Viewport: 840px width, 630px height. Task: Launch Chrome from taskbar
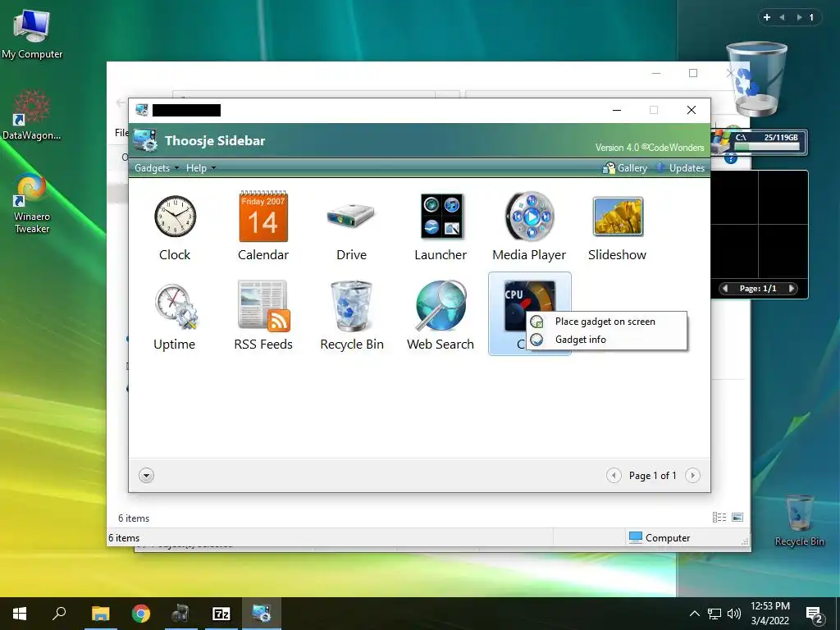tap(141, 614)
